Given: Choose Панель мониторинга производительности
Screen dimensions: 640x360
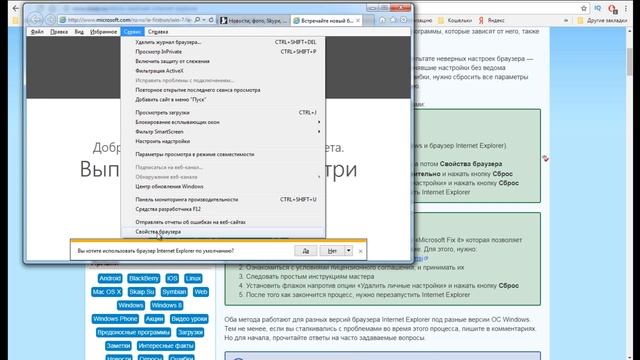Looking at the screenshot, I should [x=223, y=199].
